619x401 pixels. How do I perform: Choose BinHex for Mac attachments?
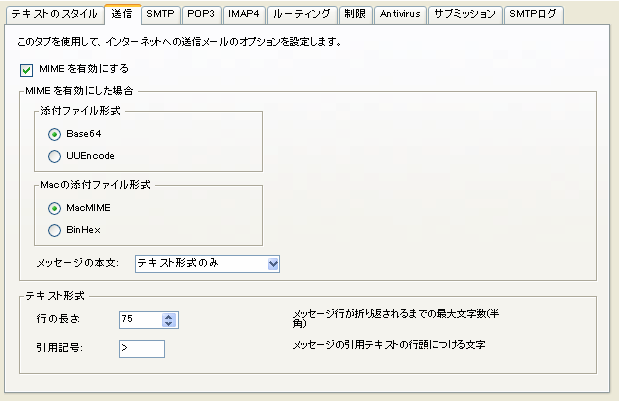pyautogui.click(x=55, y=230)
